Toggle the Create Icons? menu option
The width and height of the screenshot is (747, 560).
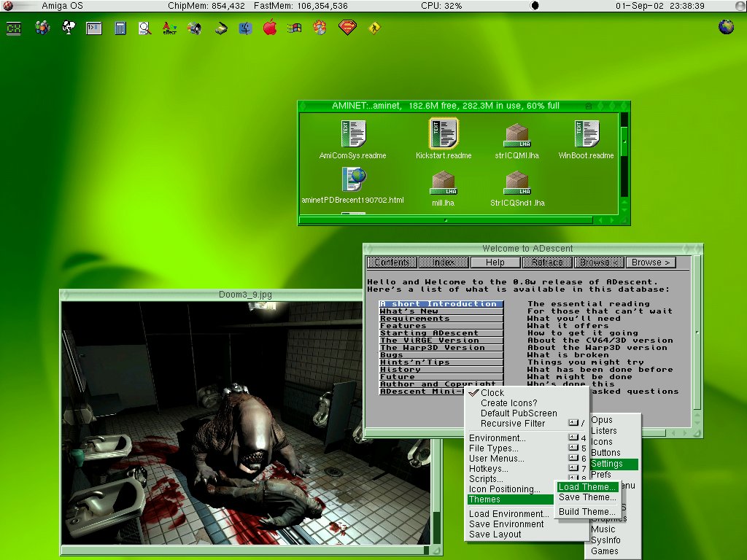pyautogui.click(x=508, y=403)
